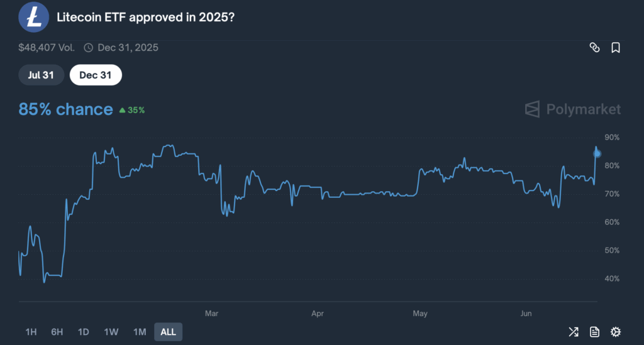The width and height of the screenshot is (644, 345).
Task: Select the ALL time range
Action: [x=168, y=332]
